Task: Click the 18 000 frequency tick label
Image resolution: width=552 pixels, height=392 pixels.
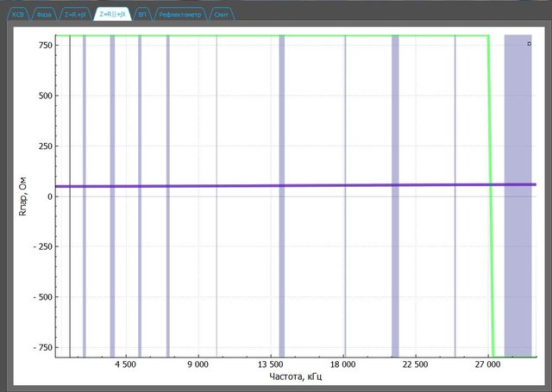Action: [344, 365]
